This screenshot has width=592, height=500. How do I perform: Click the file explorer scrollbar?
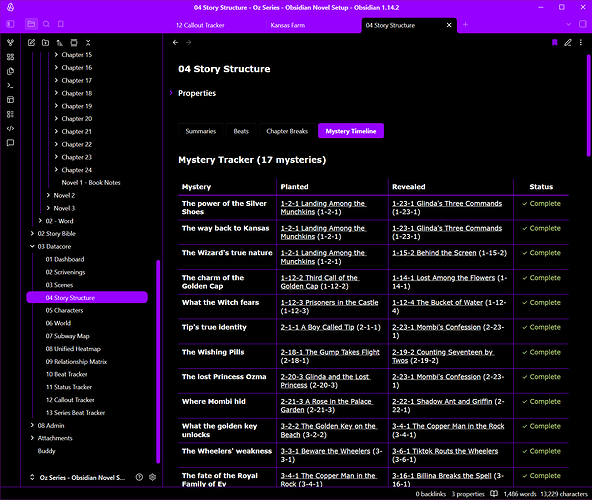tap(158, 361)
